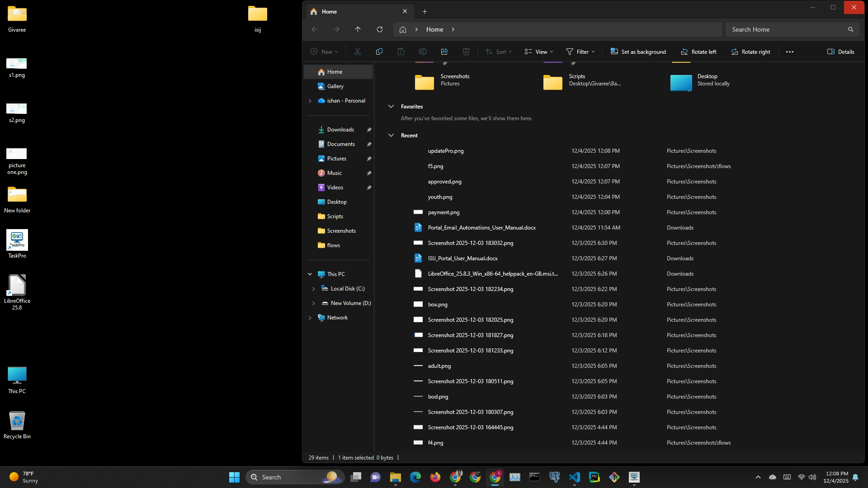Click the Search Home input field
The height and width of the screenshot is (488, 868).
click(787, 29)
